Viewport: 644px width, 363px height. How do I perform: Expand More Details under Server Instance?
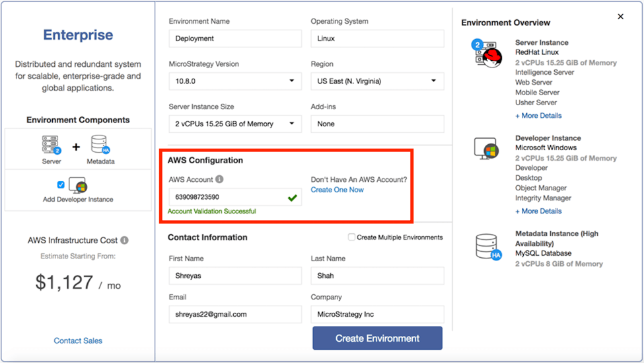[538, 116]
